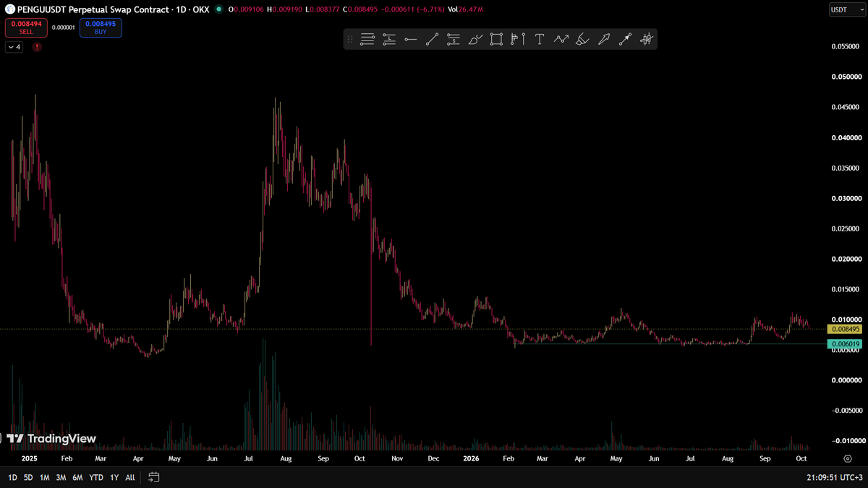Click the green 0.006019 price line label
Image resolution: width=868 pixels, height=488 pixels.
(846, 343)
